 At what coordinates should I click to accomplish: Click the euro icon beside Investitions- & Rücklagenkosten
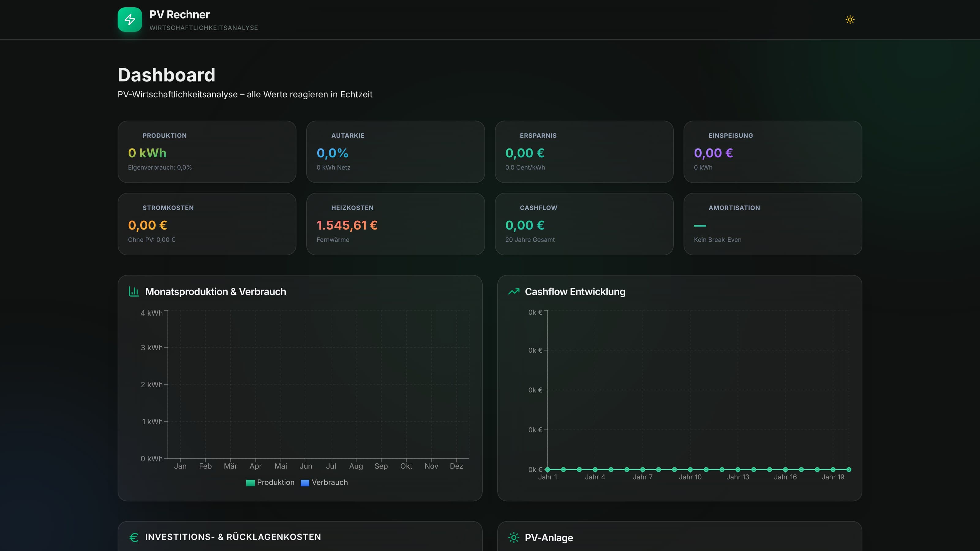pos(134,537)
